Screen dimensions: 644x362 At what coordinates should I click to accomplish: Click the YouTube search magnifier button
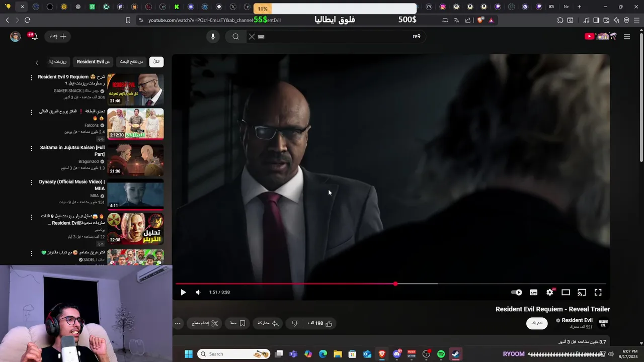[x=235, y=36]
